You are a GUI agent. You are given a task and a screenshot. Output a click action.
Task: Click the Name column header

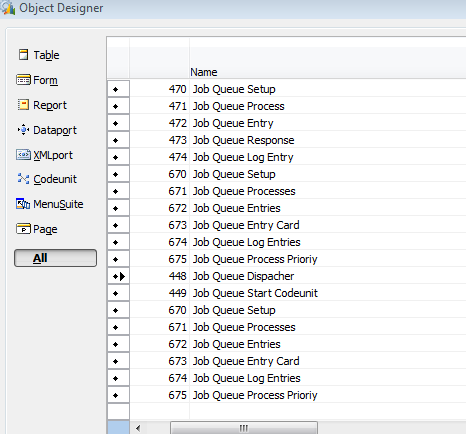204,72
